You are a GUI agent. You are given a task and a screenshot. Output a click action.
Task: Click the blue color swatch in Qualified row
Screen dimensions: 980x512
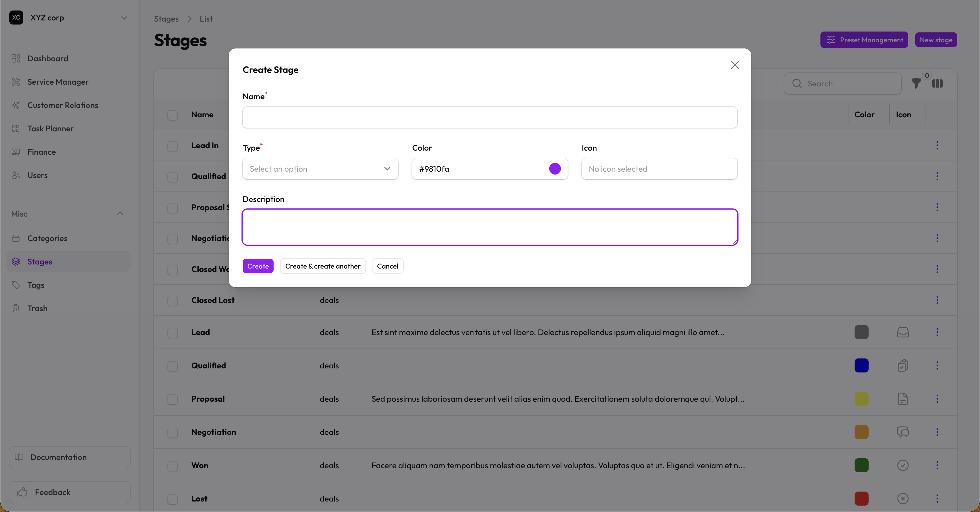[x=861, y=365]
